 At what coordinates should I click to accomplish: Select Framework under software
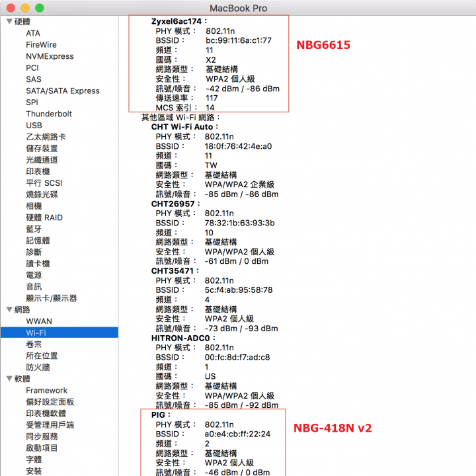[x=47, y=391]
